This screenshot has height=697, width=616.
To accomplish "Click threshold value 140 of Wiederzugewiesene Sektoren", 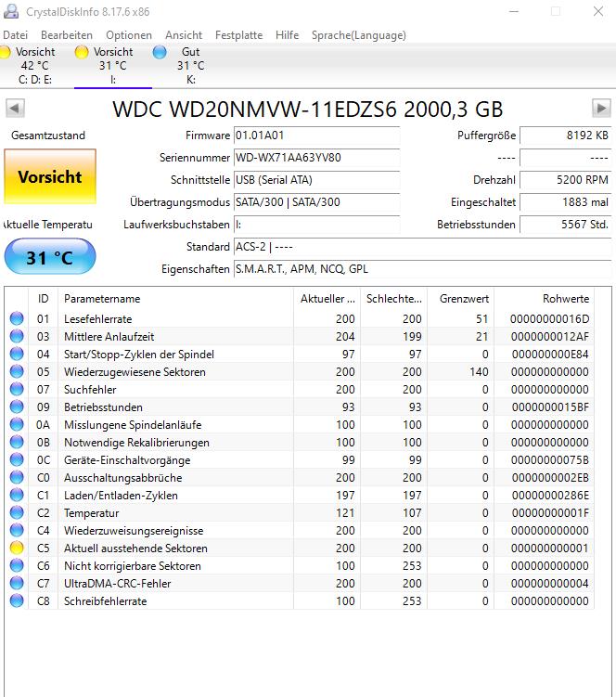I will tap(479, 371).
